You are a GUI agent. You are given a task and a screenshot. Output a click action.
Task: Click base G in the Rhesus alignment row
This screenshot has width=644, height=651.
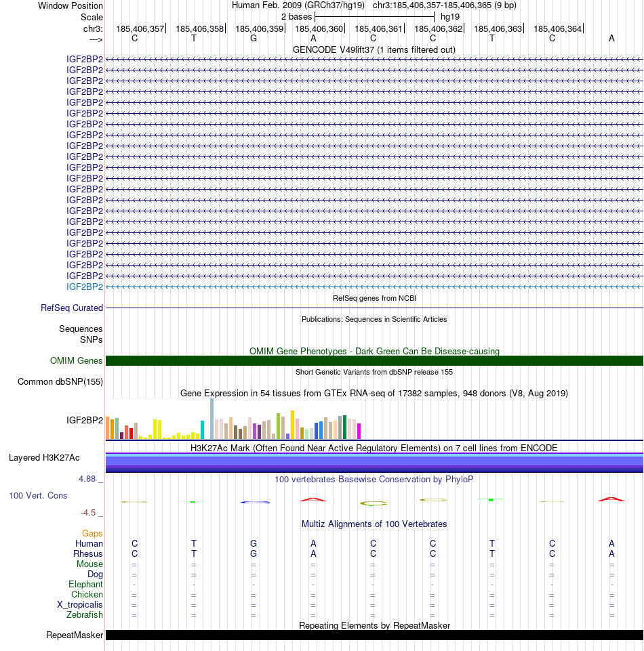tap(254, 554)
